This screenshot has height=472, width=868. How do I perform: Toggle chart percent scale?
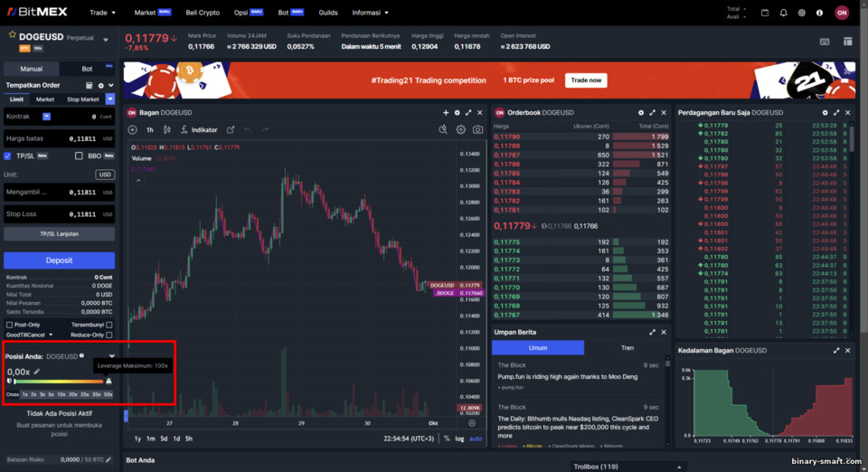(x=447, y=439)
